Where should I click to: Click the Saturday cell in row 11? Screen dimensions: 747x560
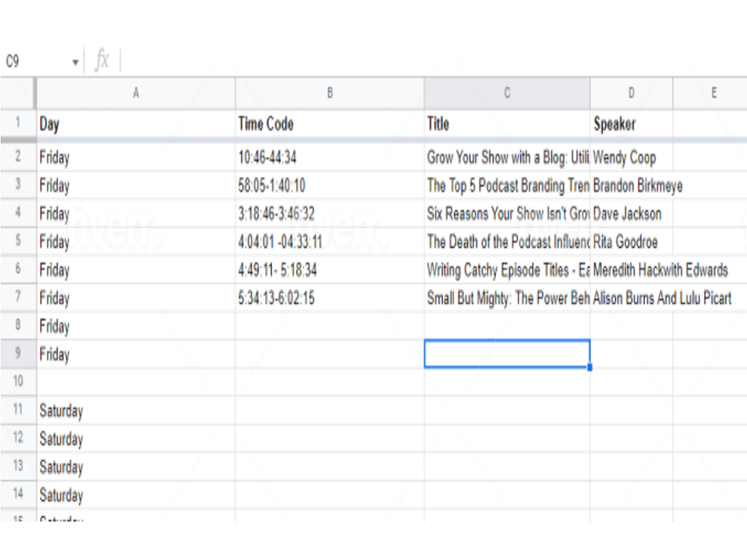pyautogui.click(x=136, y=410)
